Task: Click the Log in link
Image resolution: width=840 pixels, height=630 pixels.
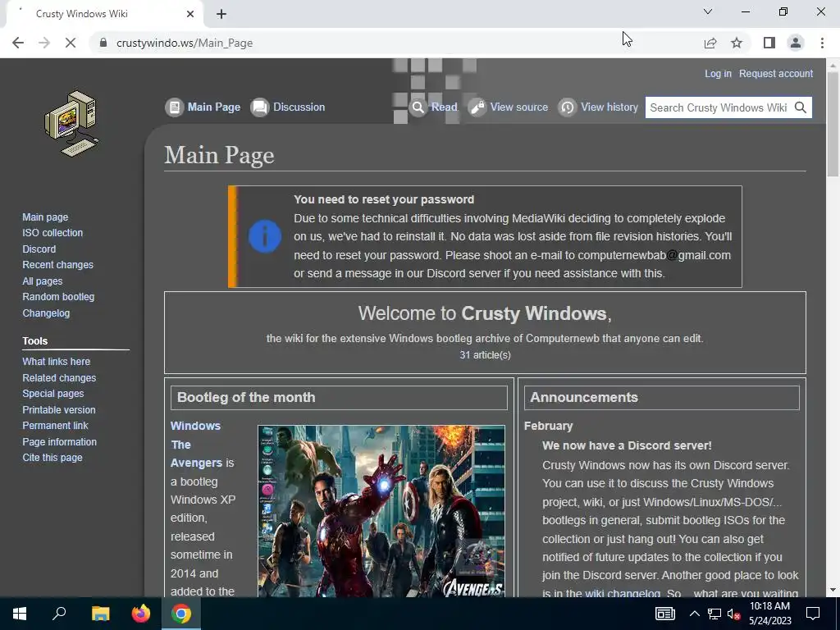Action: point(718,73)
